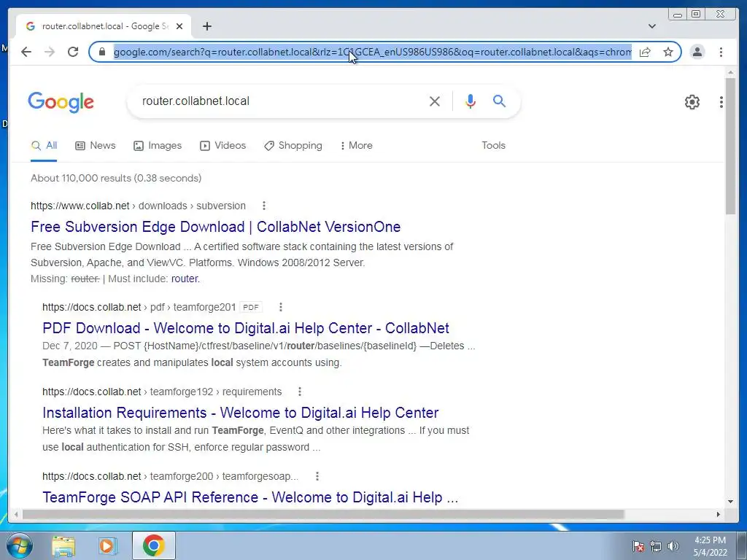The width and height of the screenshot is (747, 560).
Task: Open Google apps dots beside gear
Action: pyautogui.click(x=721, y=102)
